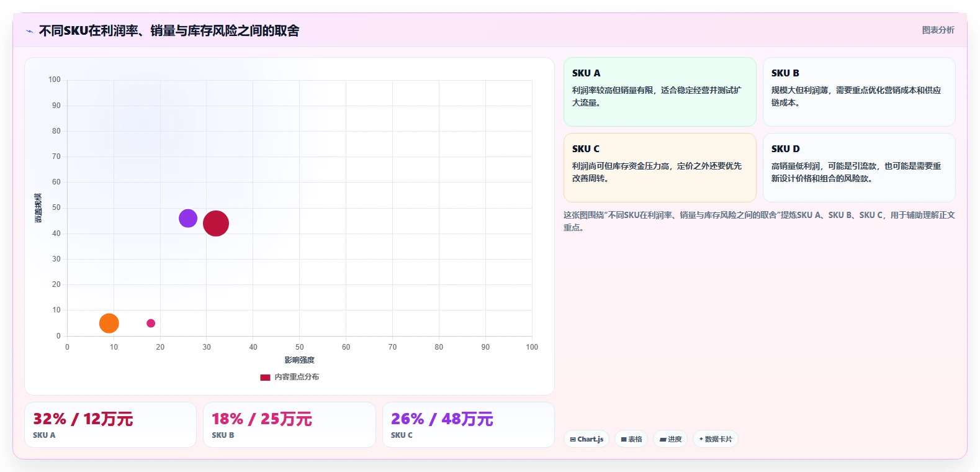Click the chart title heading text
The width and height of the screenshot is (980, 472).
click(x=169, y=30)
